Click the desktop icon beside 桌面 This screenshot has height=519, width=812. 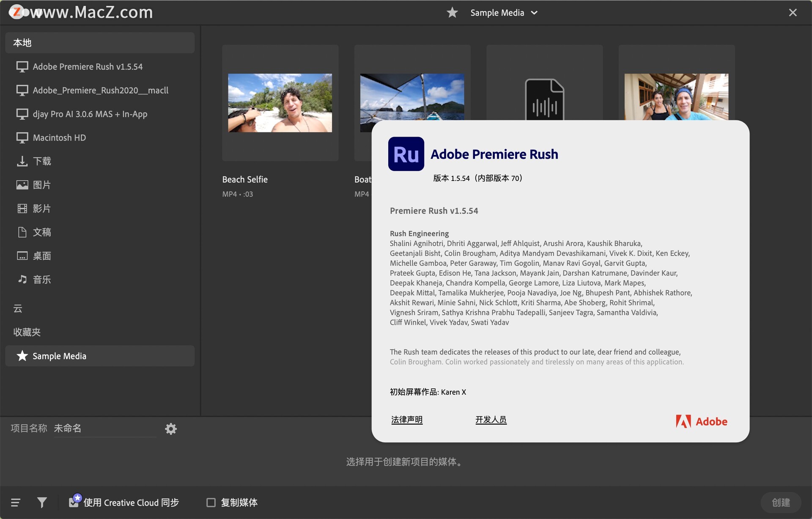pyautogui.click(x=22, y=256)
